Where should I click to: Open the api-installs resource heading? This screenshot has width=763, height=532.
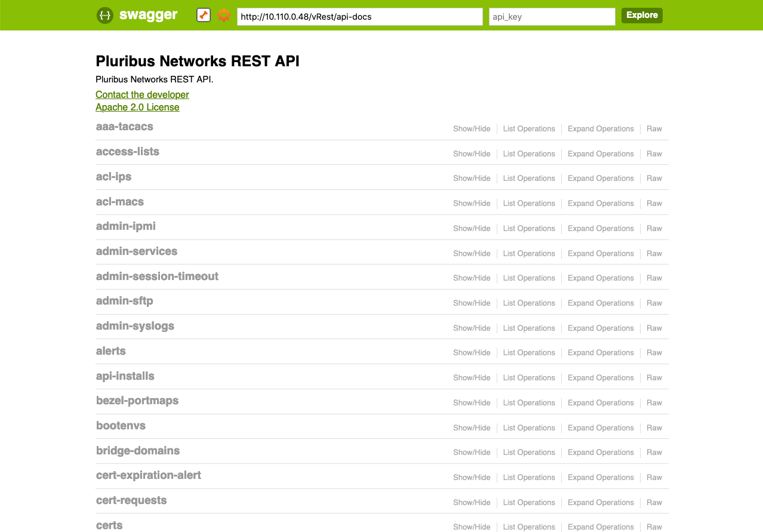coord(125,376)
